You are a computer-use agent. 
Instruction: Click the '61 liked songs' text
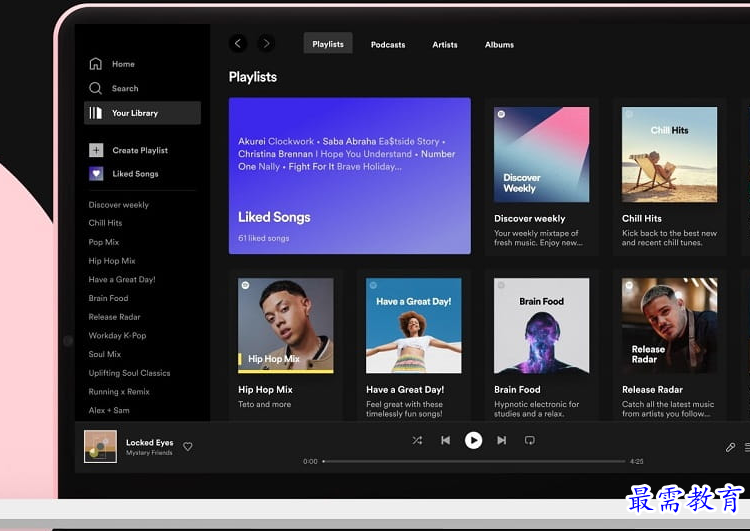click(x=264, y=238)
